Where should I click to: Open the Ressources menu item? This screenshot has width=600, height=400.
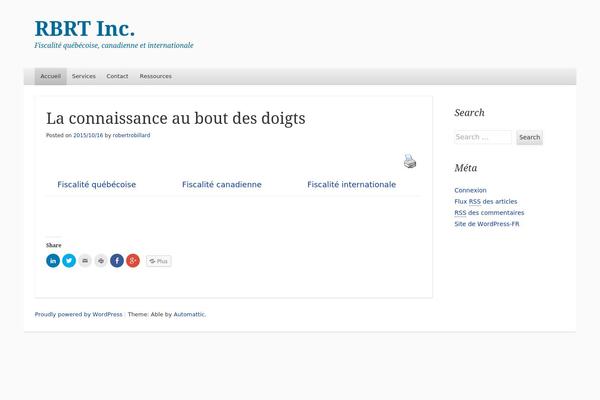(x=155, y=76)
